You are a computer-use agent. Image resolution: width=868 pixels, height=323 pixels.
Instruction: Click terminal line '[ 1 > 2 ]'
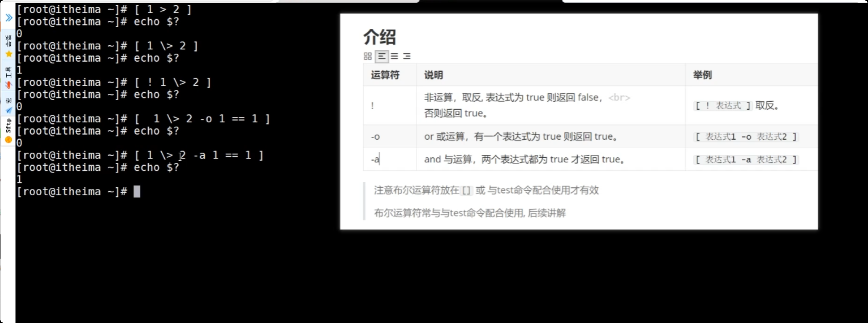click(104, 10)
